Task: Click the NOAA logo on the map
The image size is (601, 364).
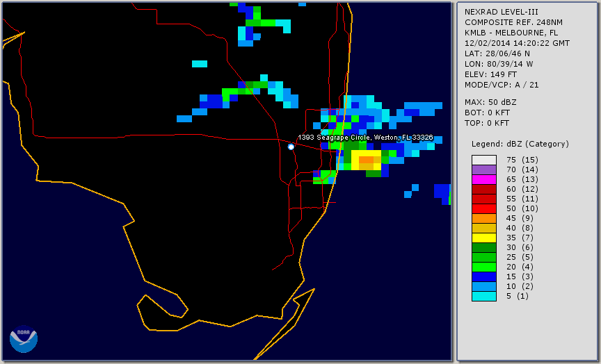Action: point(24,339)
